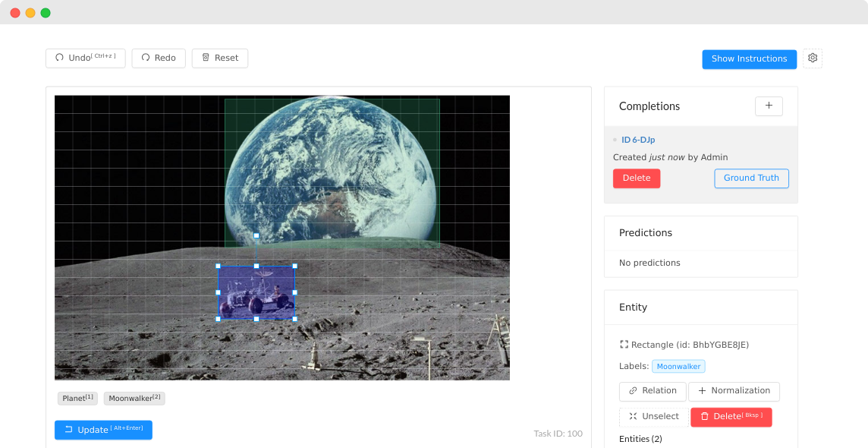Add a Relation to the entity
868x448 pixels.
tap(653, 391)
